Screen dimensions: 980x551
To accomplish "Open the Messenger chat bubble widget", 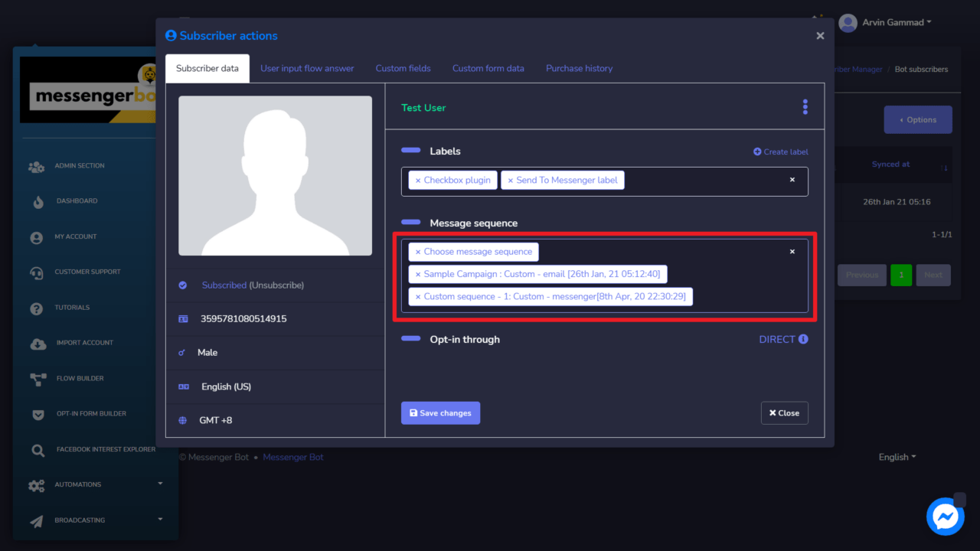I will (945, 517).
